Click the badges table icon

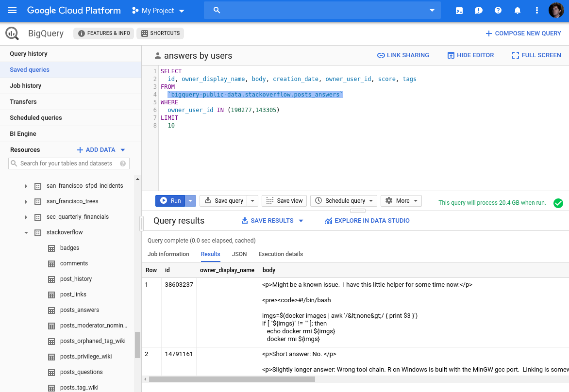coord(51,248)
